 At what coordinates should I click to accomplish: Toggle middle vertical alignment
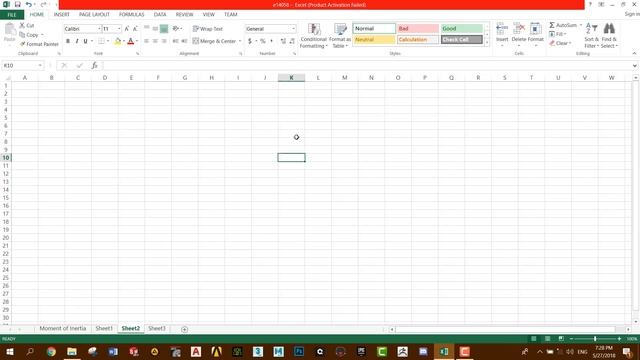coord(155,29)
